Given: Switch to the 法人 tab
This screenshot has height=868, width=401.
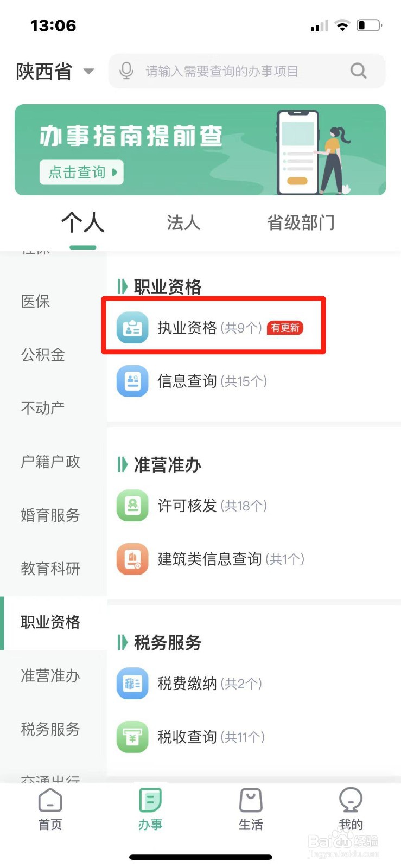Looking at the screenshot, I should pyautogui.click(x=183, y=223).
